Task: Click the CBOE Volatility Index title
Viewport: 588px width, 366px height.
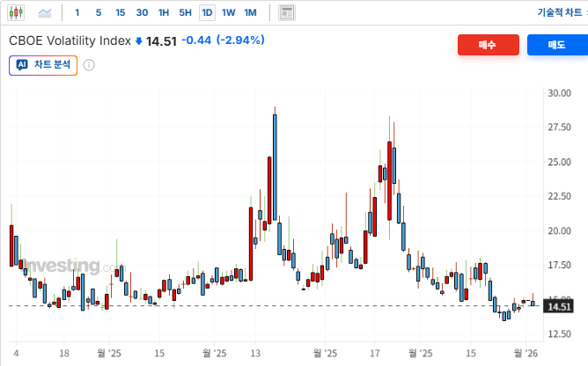Action: pos(70,40)
